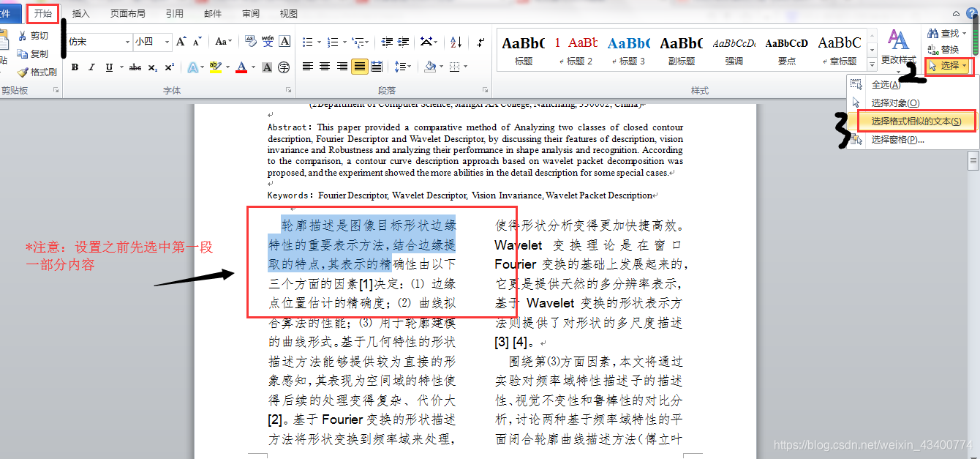
Task: Click the Select (选择) button
Action: [949, 66]
